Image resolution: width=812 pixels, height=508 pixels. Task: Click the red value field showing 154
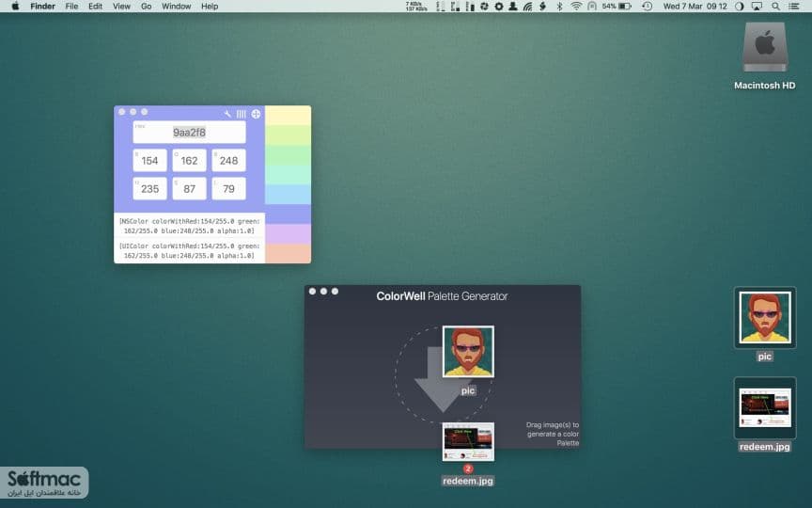click(x=149, y=160)
